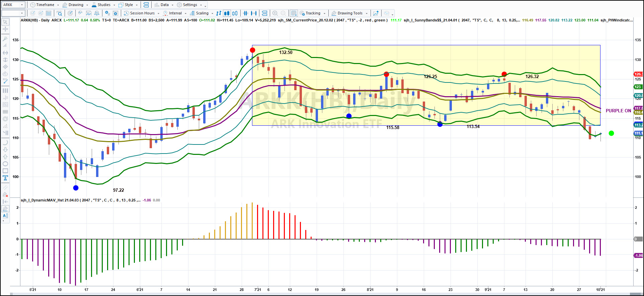This screenshot has width=644, height=296.
Task: Increase bar spacing with expand icon
Action: pos(254,13)
